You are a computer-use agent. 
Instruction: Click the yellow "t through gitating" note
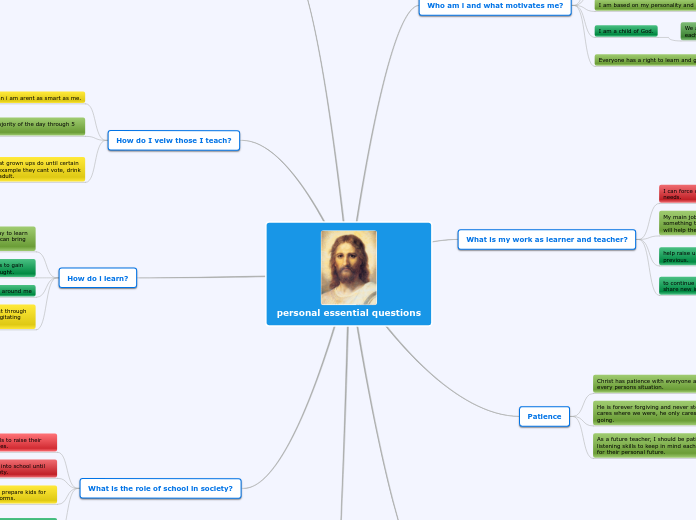pyautogui.click(x=18, y=316)
